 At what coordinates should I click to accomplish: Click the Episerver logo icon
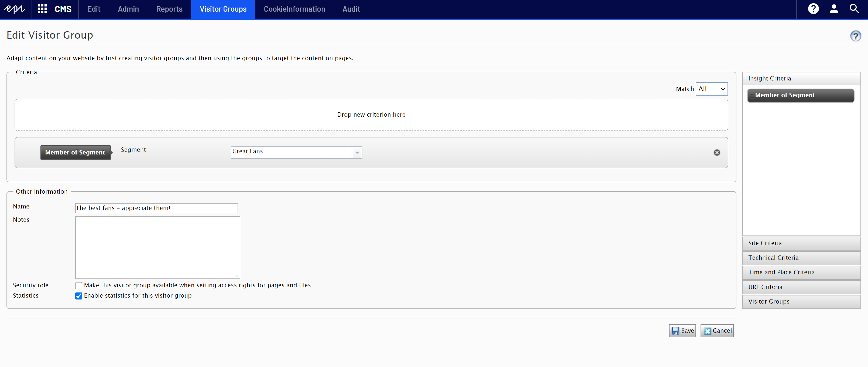tap(15, 9)
